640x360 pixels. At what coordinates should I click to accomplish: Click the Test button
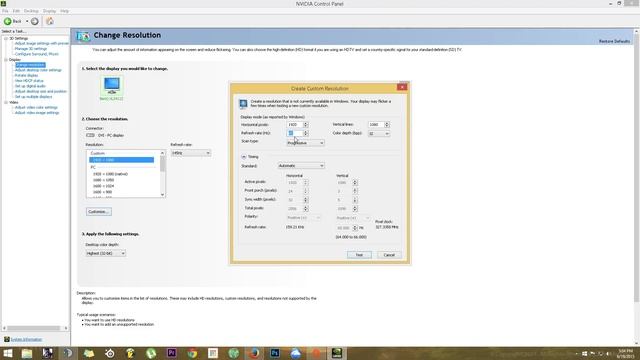359,255
